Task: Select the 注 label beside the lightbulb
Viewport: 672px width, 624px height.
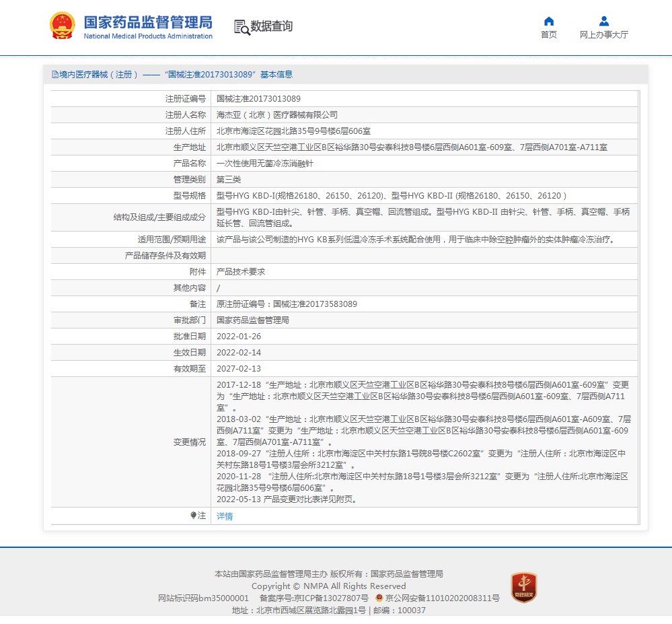Action: (202, 516)
